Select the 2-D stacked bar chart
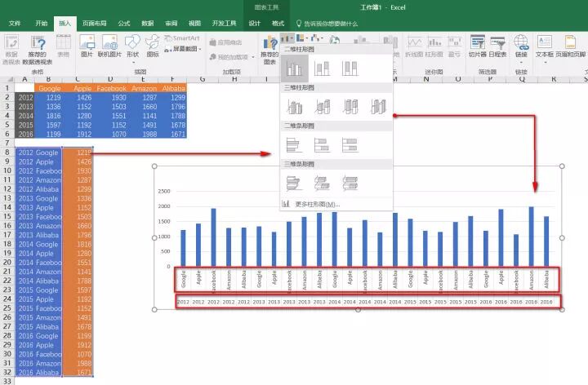This screenshot has width=588, height=385. [x=322, y=145]
